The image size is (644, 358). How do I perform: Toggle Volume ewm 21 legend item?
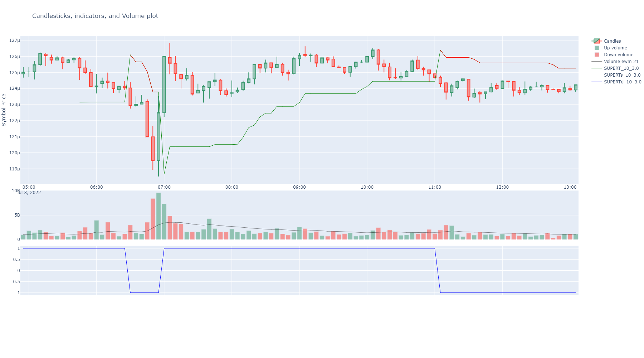click(615, 62)
